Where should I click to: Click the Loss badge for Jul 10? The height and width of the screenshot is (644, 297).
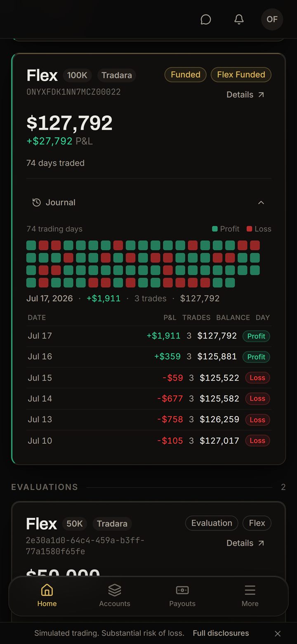[257, 440]
